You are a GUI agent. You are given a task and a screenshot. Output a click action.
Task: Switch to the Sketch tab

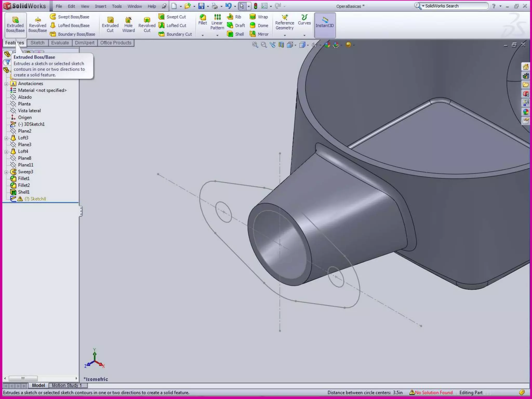(x=37, y=43)
